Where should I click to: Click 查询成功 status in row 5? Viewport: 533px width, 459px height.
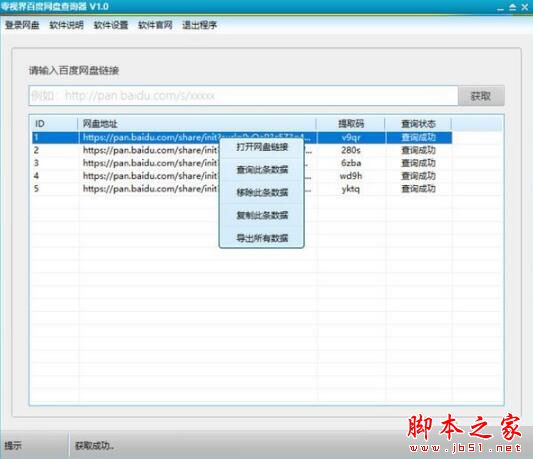tap(418, 189)
